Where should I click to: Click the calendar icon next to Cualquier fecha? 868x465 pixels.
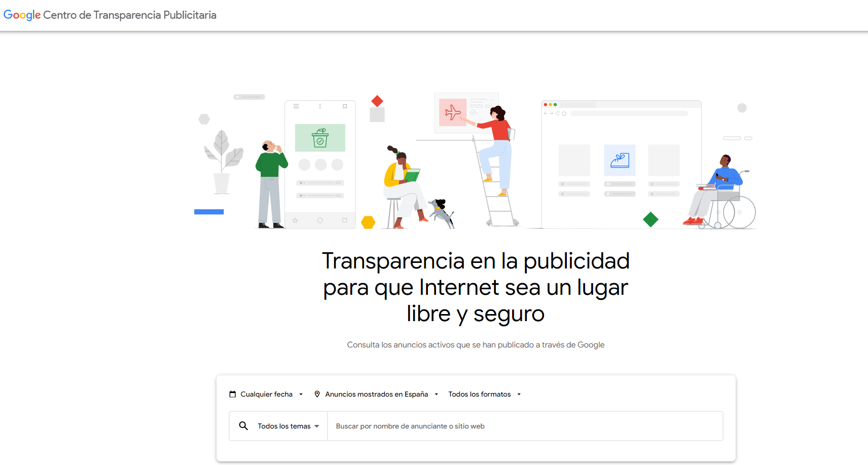(x=233, y=394)
